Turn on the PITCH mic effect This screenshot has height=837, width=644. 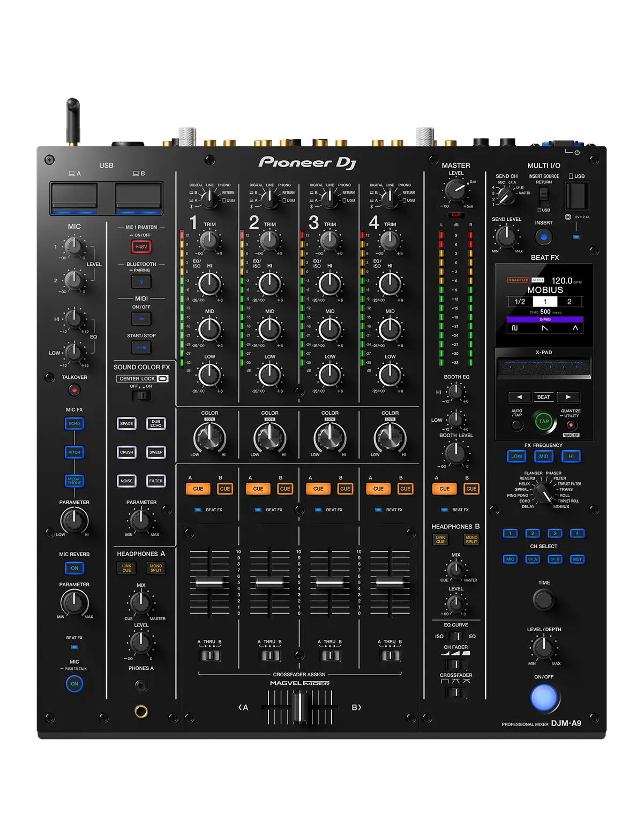click(x=74, y=452)
